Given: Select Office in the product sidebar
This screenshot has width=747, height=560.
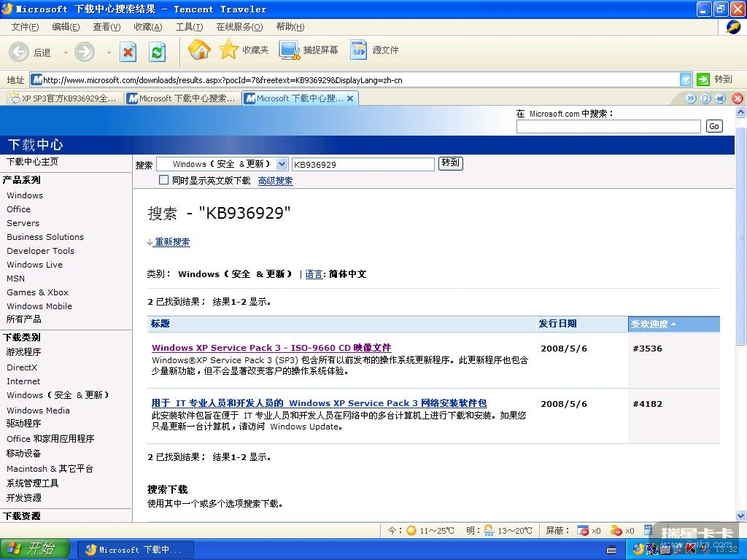Looking at the screenshot, I should coord(18,209).
